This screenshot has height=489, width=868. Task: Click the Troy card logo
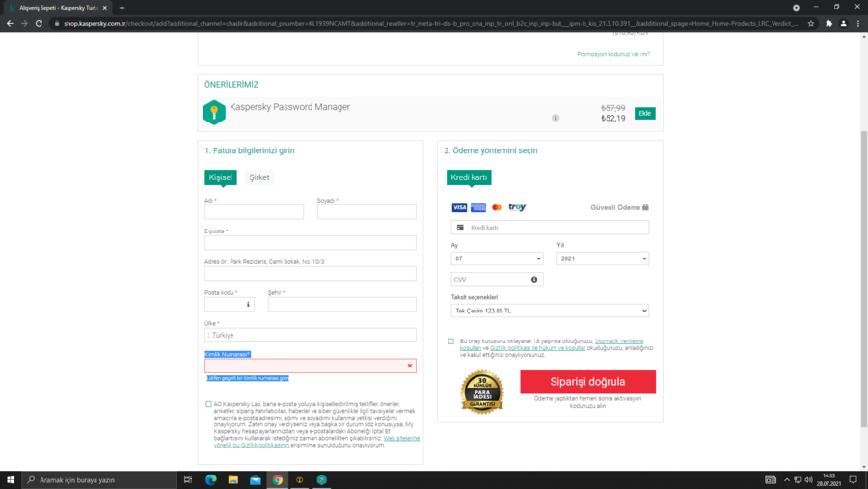coord(517,207)
